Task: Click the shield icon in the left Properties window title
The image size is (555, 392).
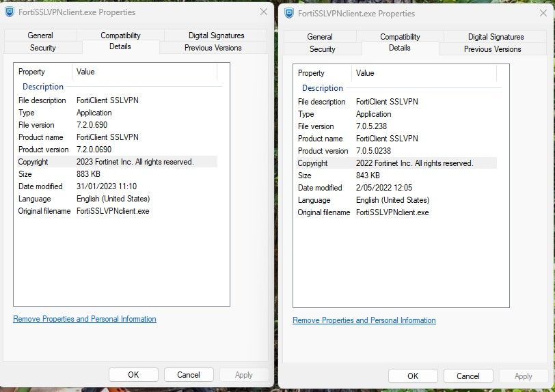Action: point(10,12)
